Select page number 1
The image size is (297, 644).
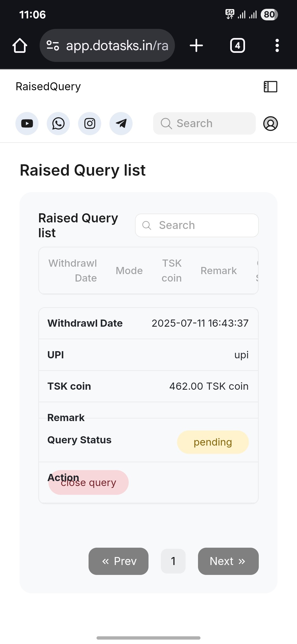pyautogui.click(x=173, y=561)
